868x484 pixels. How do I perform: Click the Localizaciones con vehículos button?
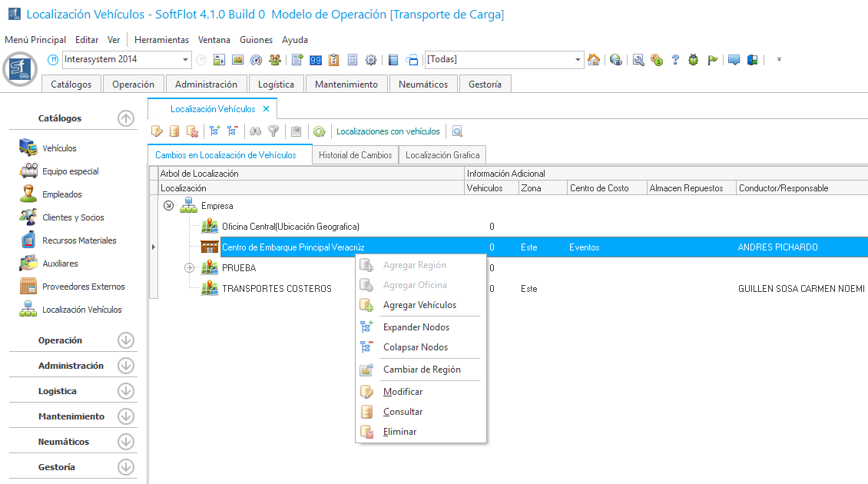coord(388,131)
